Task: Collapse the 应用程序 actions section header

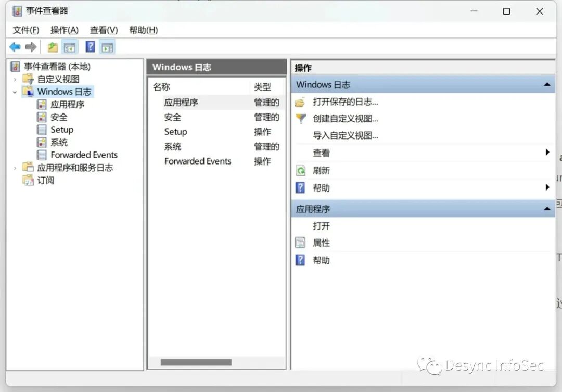Action: pos(547,209)
